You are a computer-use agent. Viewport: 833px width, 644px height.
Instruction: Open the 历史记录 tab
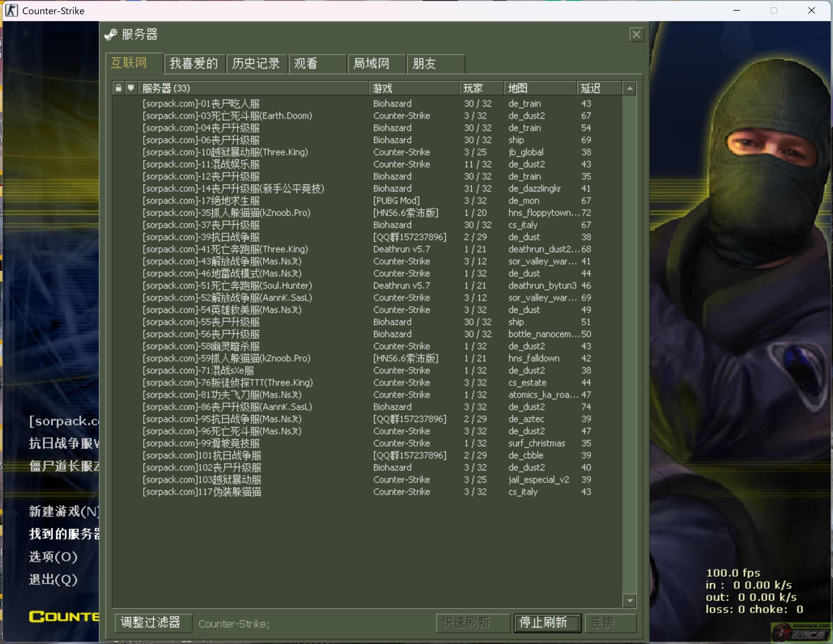(257, 63)
